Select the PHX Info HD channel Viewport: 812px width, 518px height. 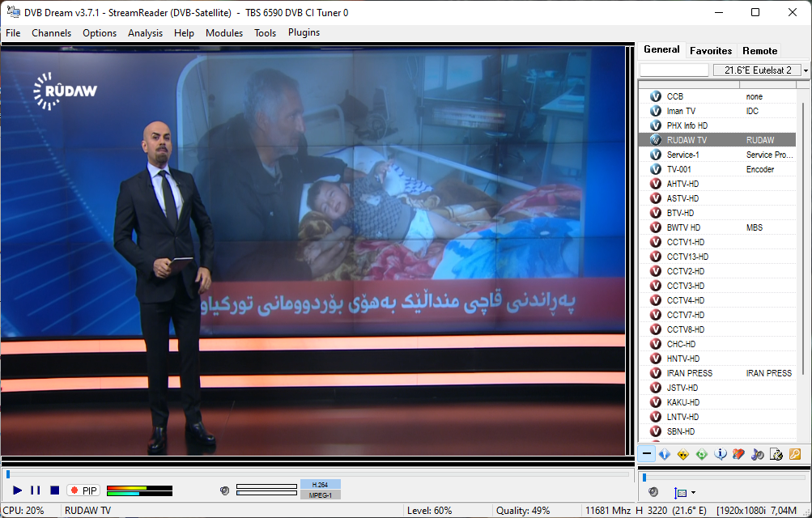[717, 125]
